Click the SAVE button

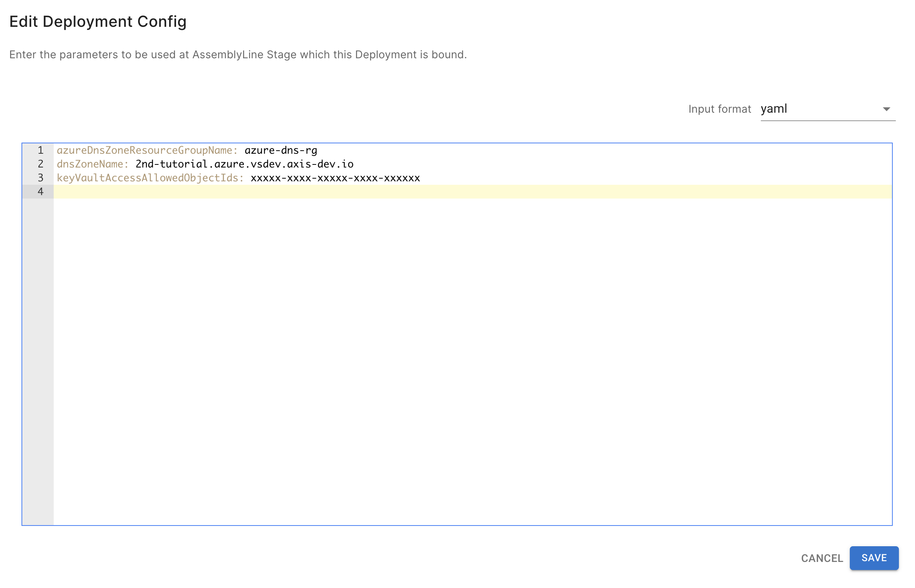(x=874, y=558)
